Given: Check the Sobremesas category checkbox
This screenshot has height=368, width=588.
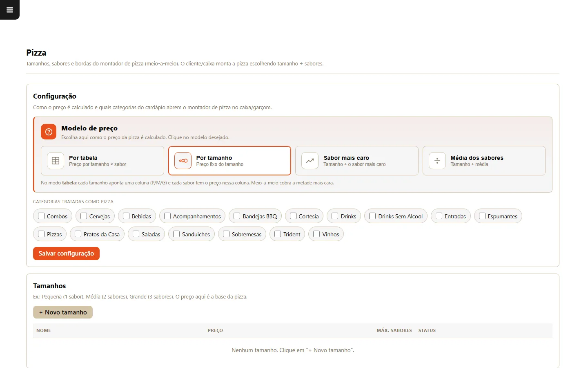Looking at the screenshot, I should point(226,234).
